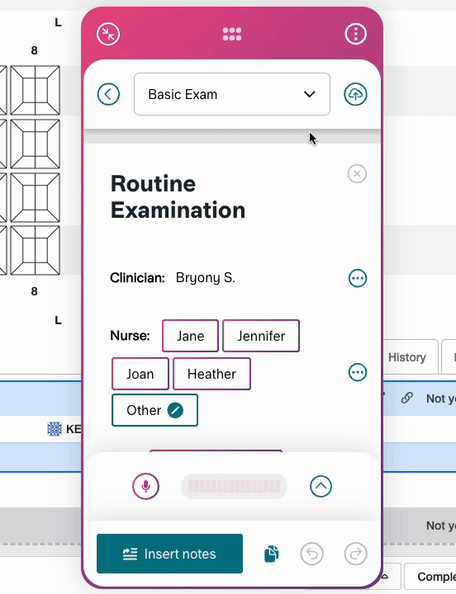Click the redo arrow icon

pyautogui.click(x=356, y=554)
